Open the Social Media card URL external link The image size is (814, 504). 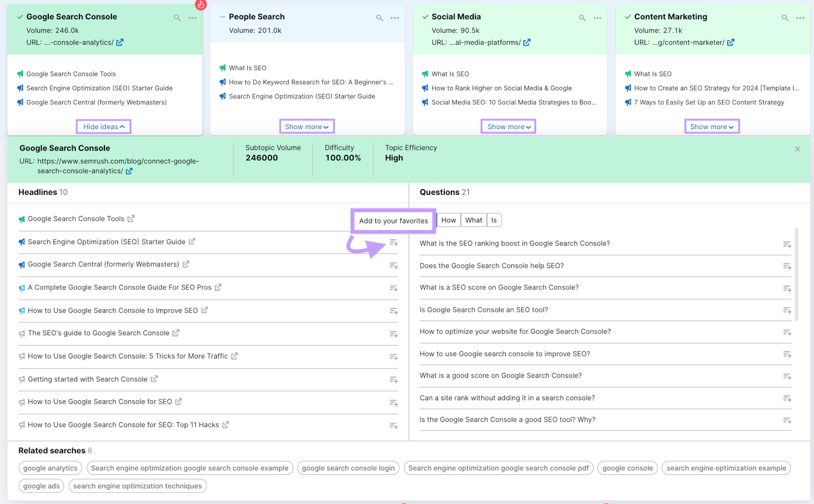point(527,42)
